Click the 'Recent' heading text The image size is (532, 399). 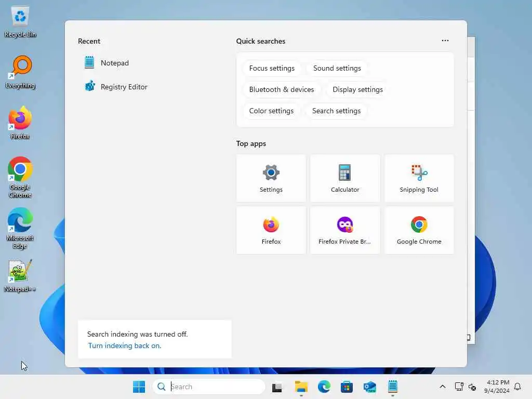[89, 41]
